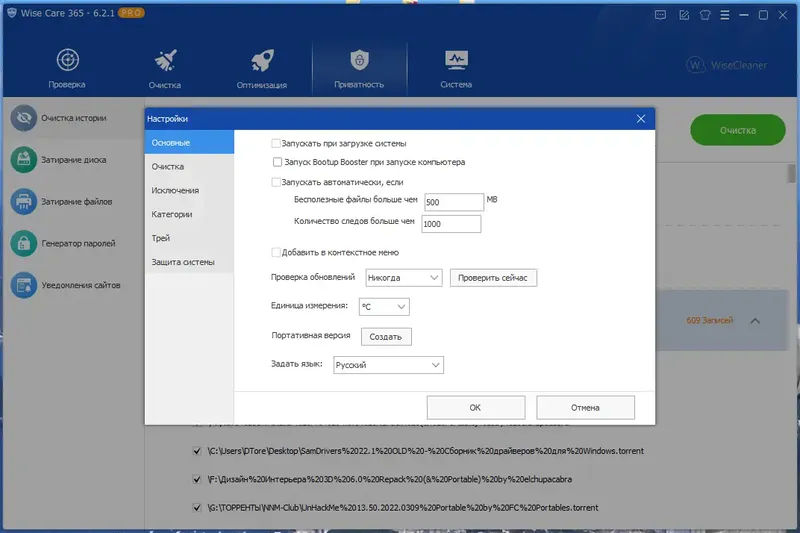
Task: Click the edit note icon in title bar
Action: pyautogui.click(x=684, y=15)
